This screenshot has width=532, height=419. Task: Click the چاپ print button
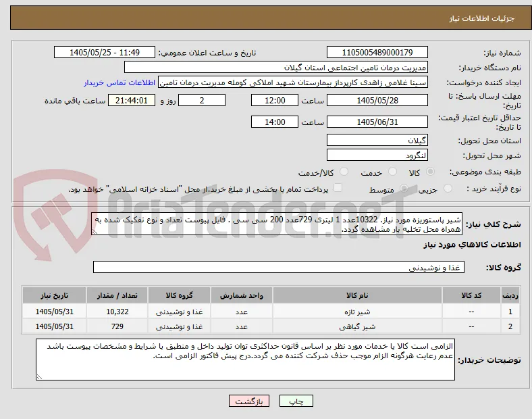296,401
